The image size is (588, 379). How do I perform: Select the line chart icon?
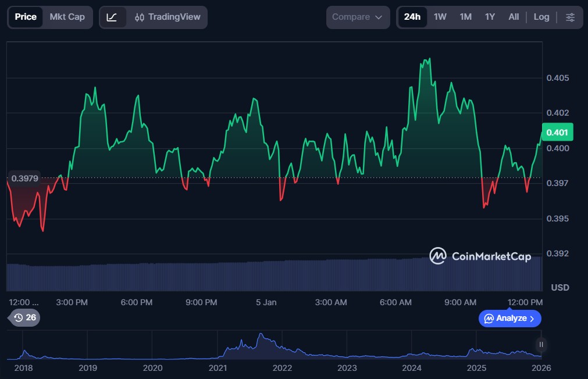[112, 17]
